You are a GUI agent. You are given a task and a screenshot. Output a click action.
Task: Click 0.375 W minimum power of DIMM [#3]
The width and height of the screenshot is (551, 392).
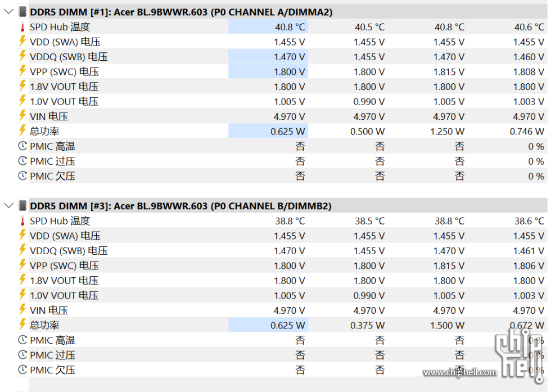point(367,326)
